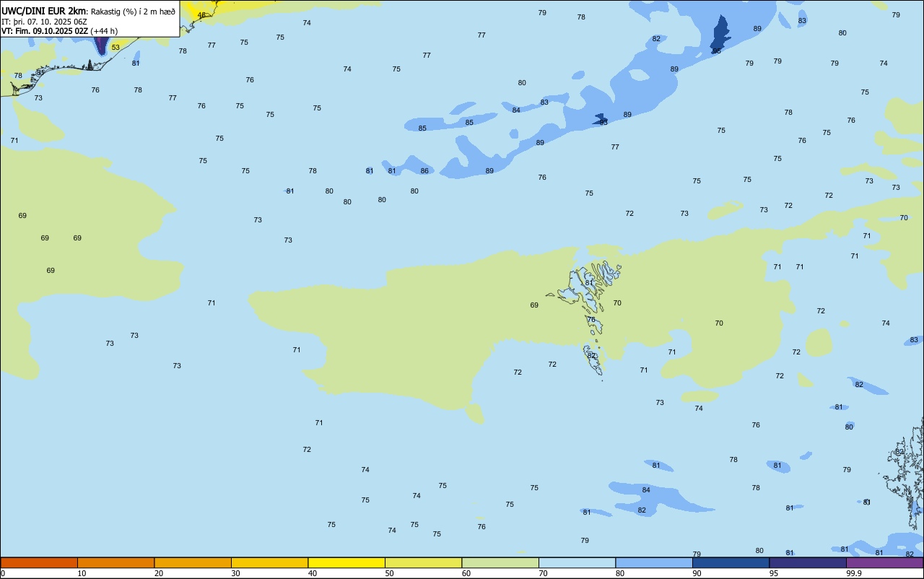Viewport: 924px width, 579px height.
Task: Click the value 76 on the central Faroe Islands
Action: tap(591, 320)
